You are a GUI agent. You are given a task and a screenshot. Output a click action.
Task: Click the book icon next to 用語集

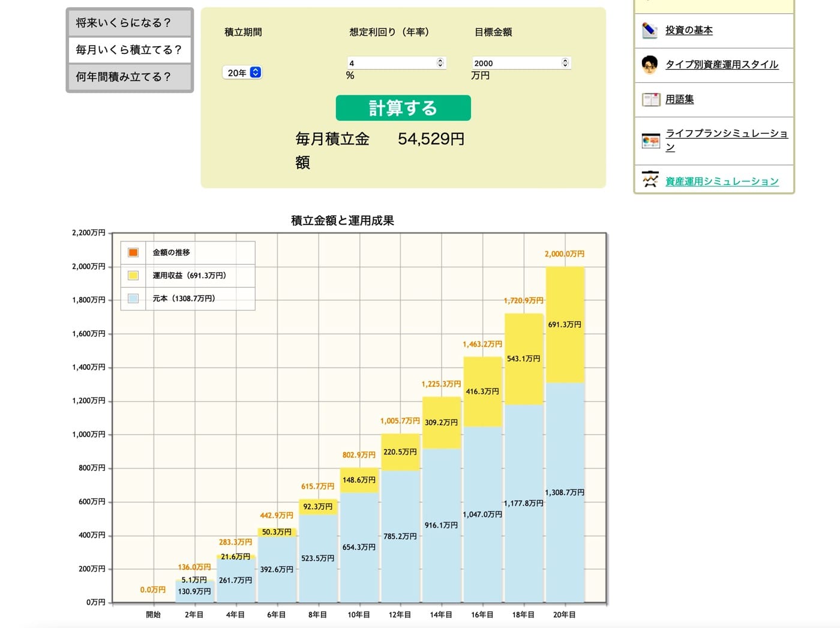[650, 99]
